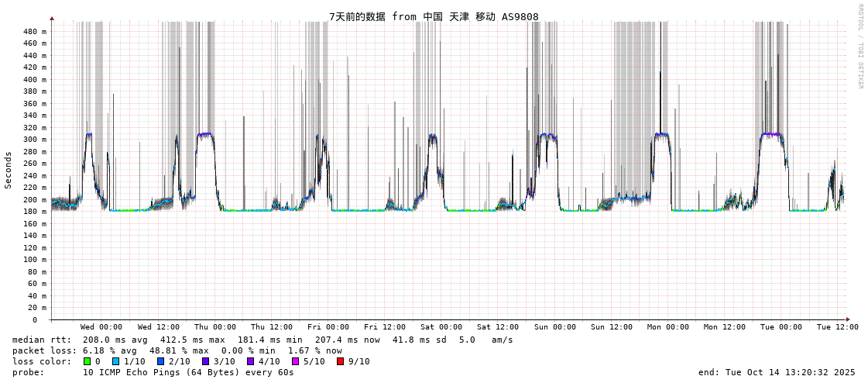The image size is (868, 383).
Task: Click the vertical RRDTOOL / TOBI OETIKER watermark
Action: [859, 47]
